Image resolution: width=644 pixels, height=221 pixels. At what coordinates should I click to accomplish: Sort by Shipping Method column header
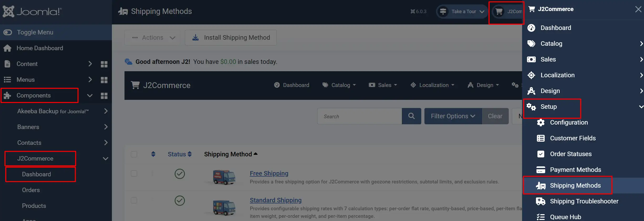(231, 154)
